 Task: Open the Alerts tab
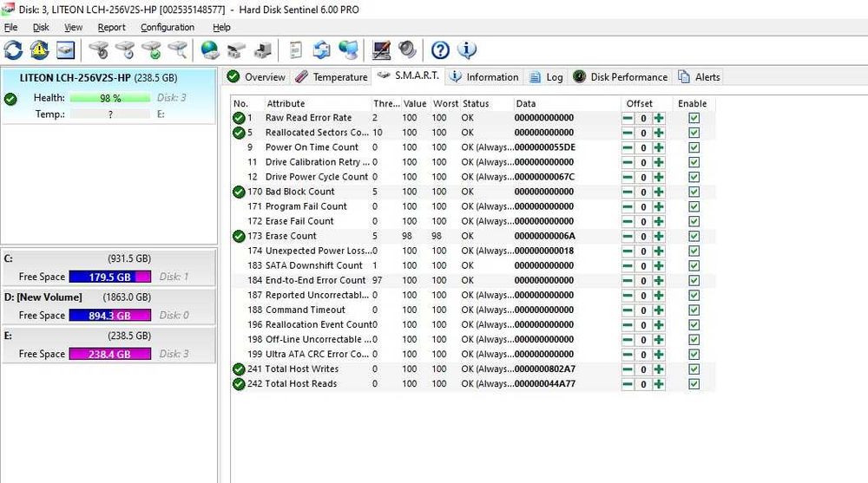[x=699, y=77]
